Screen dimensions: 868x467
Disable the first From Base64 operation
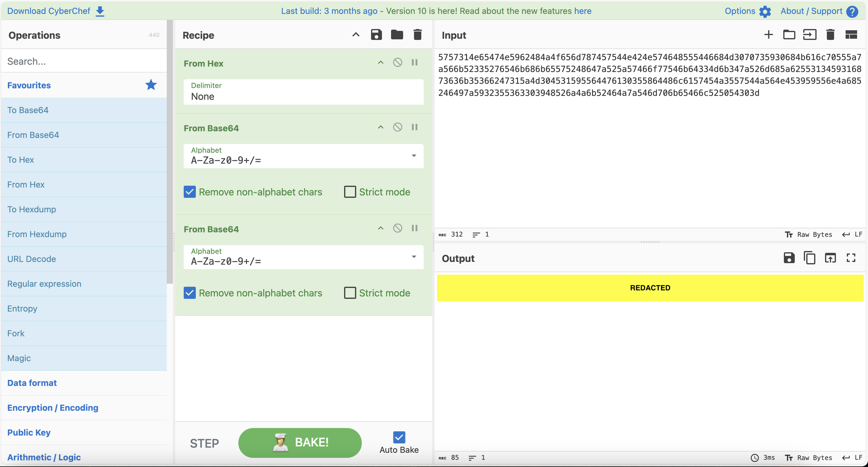(x=398, y=127)
